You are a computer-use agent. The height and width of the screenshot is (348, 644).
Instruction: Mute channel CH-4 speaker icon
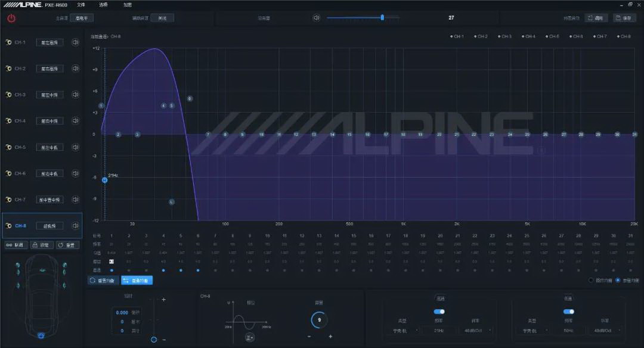click(x=75, y=120)
